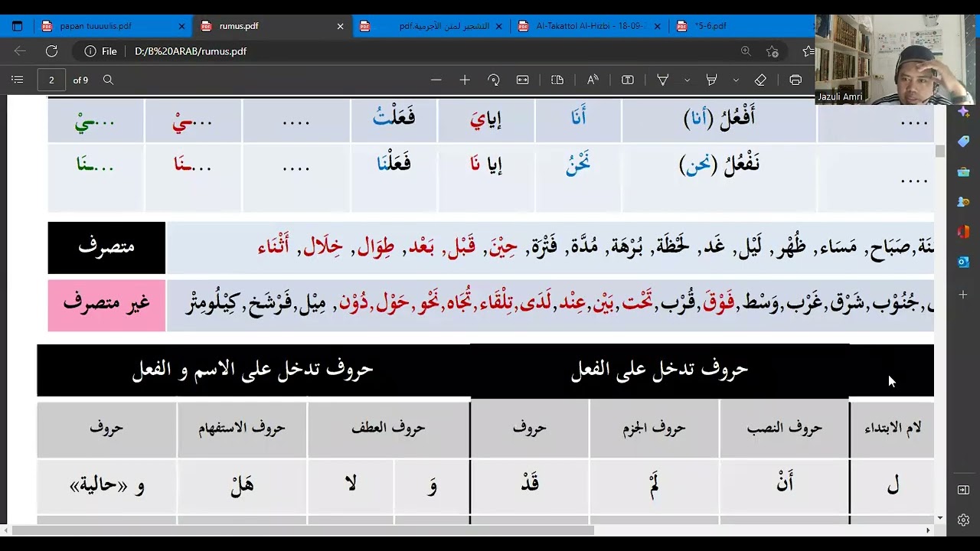The image size is (980, 551).
Task: Select the Erase tool
Action: 760,80
